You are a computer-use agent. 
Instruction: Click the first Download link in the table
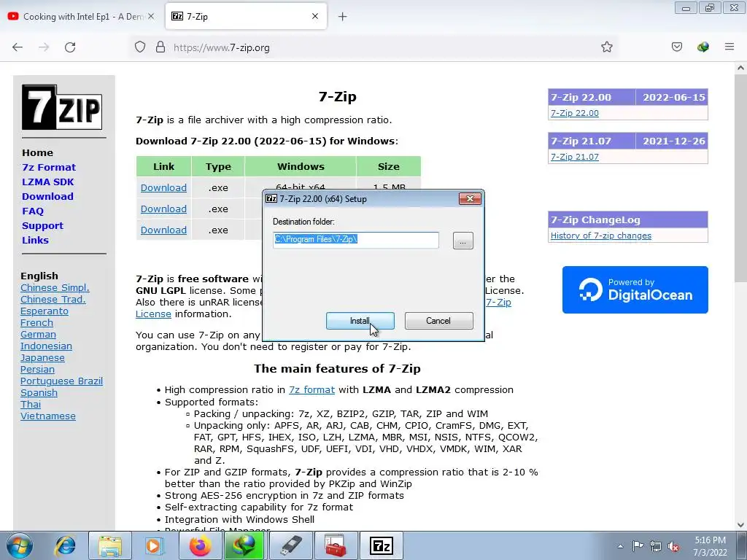[163, 187]
